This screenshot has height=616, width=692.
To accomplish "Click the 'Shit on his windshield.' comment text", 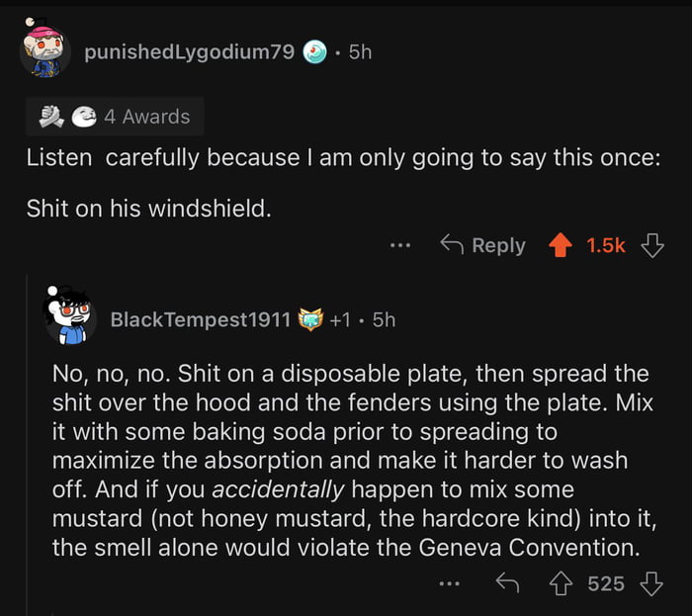I will (x=148, y=209).
